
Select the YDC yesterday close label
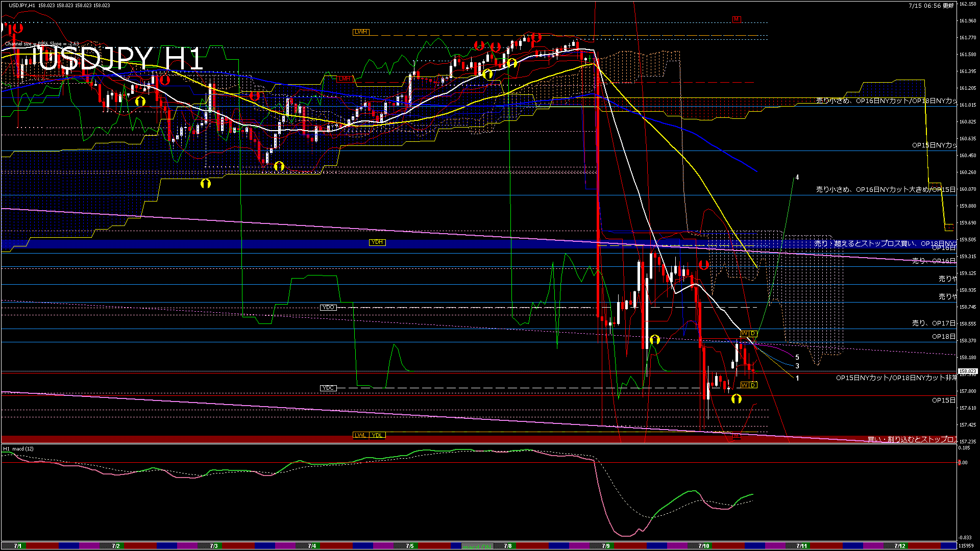[328, 388]
